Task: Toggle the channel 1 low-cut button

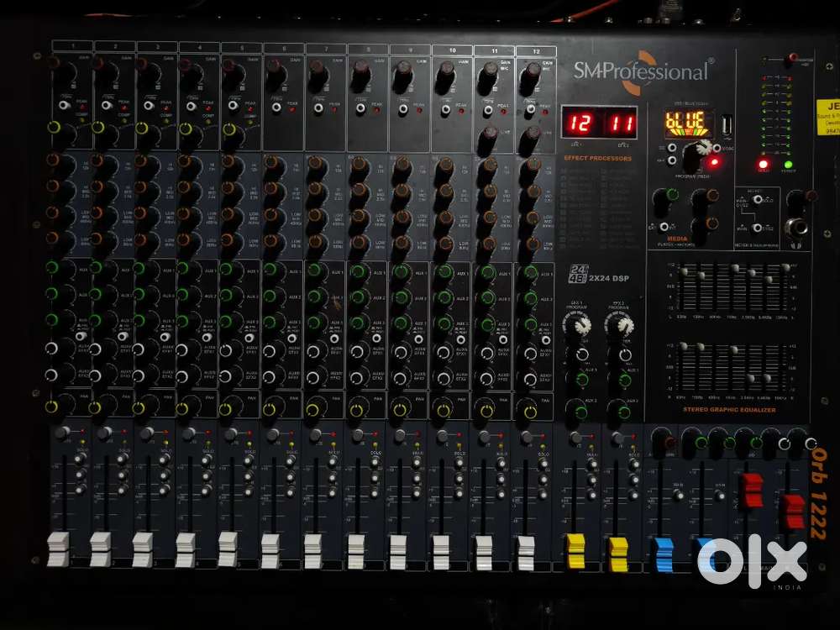Action: [x=64, y=106]
